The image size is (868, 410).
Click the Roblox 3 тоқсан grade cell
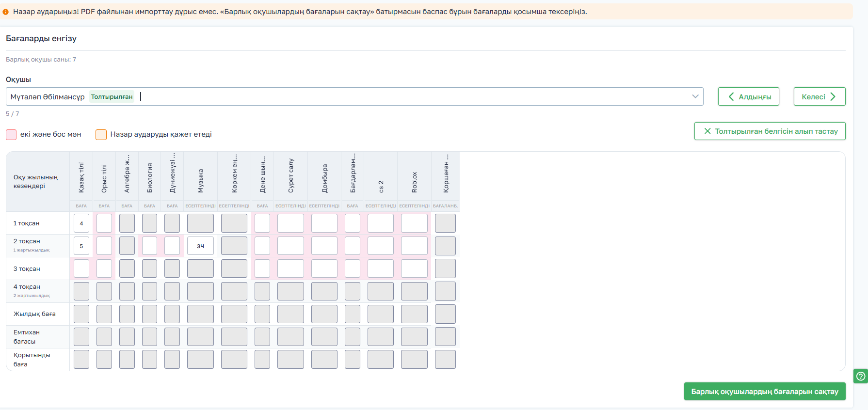click(x=414, y=268)
